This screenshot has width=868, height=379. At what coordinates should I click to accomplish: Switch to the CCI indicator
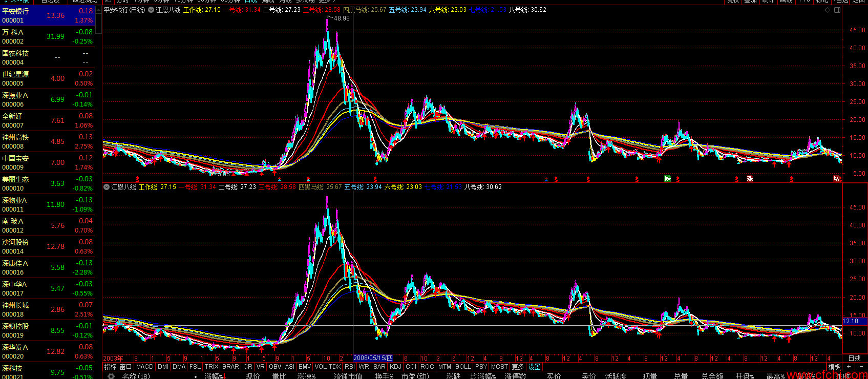[x=411, y=367]
